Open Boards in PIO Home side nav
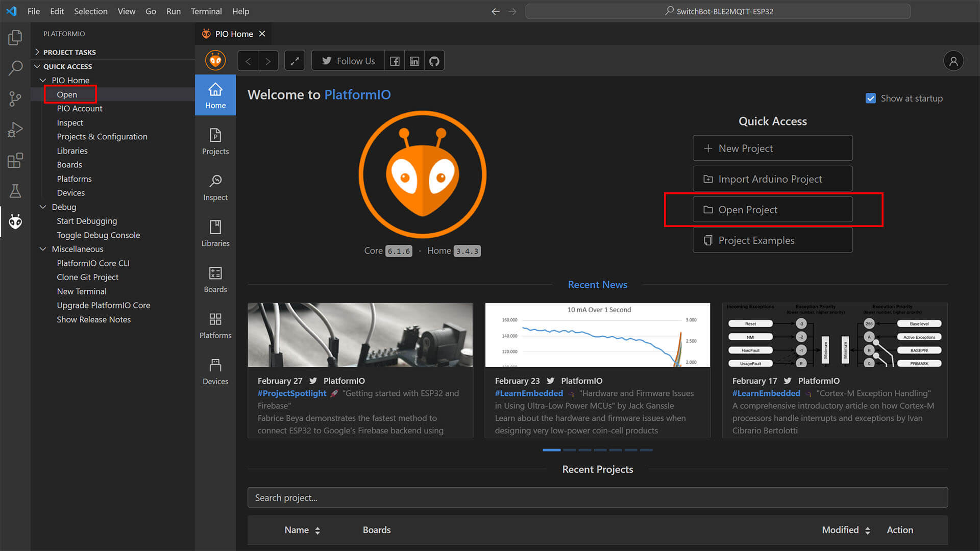This screenshot has width=980, height=551. 215,280
